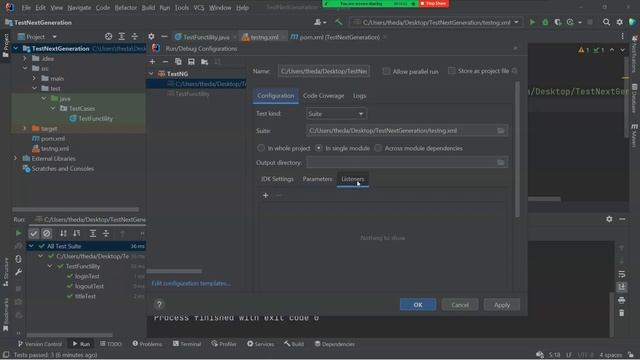Image resolution: width=640 pixels, height=360 pixels.
Task: Toggle show ignored tests icon
Action: (47, 233)
